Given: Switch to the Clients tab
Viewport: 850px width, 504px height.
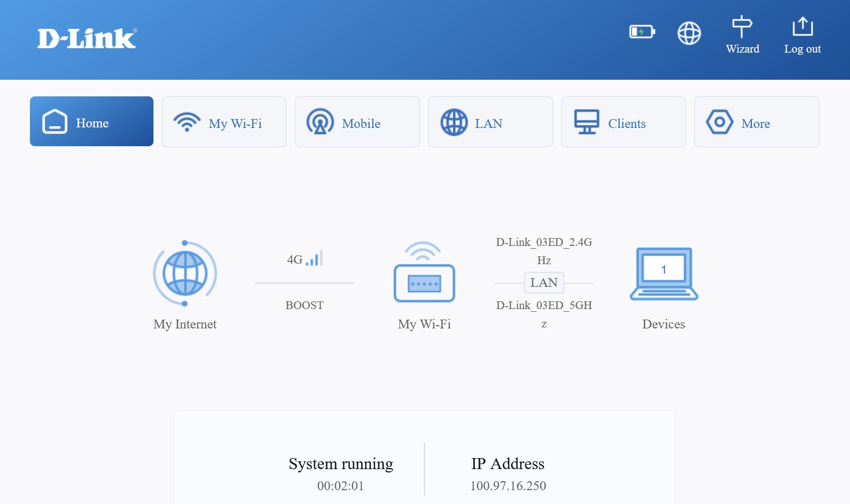Looking at the screenshot, I should pyautogui.click(x=623, y=122).
